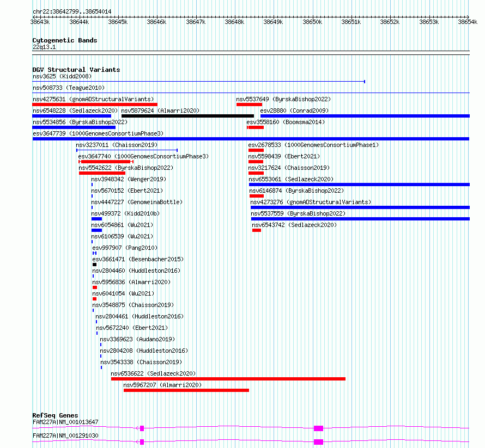Image resolution: width=485 pixels, height=448 pixels.
Task: Click nsv6543742 (Sedlazeck2020) label
Action: point(294,225)
